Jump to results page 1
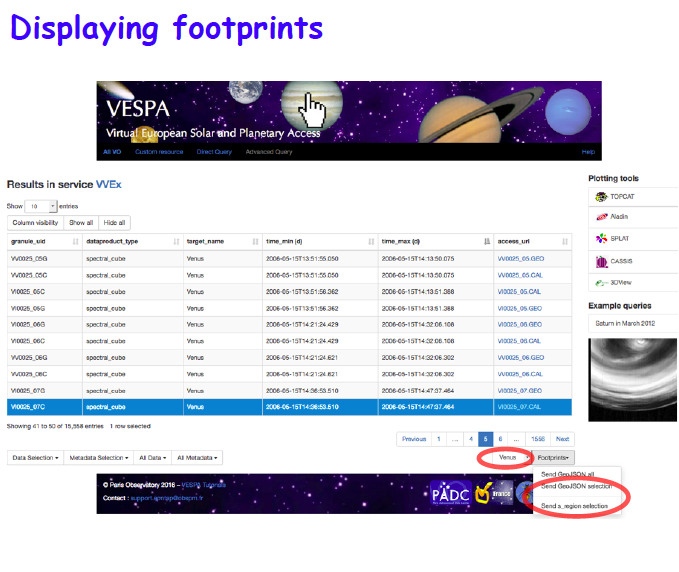The image size is (679, 572). pos(439,439)
